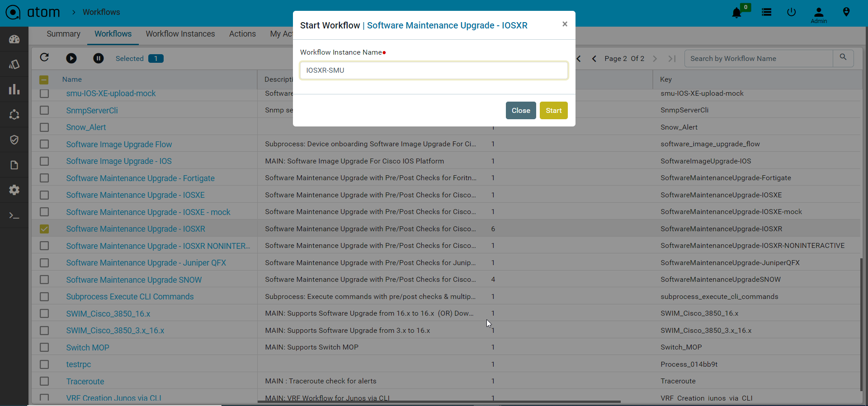Check the SnmpServerCli row checkbox
The width and height of the screenshot is (868, 406).
tap(44, 110)
